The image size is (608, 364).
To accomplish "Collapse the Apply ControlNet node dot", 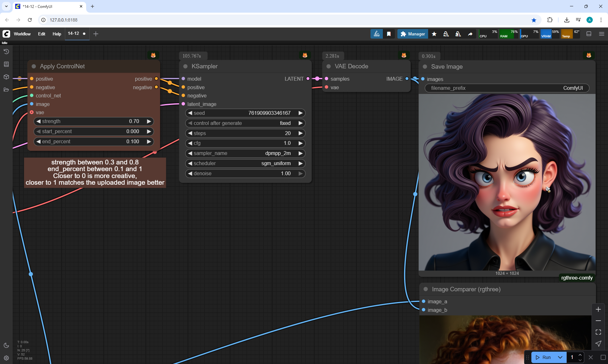I will [34, 66].
